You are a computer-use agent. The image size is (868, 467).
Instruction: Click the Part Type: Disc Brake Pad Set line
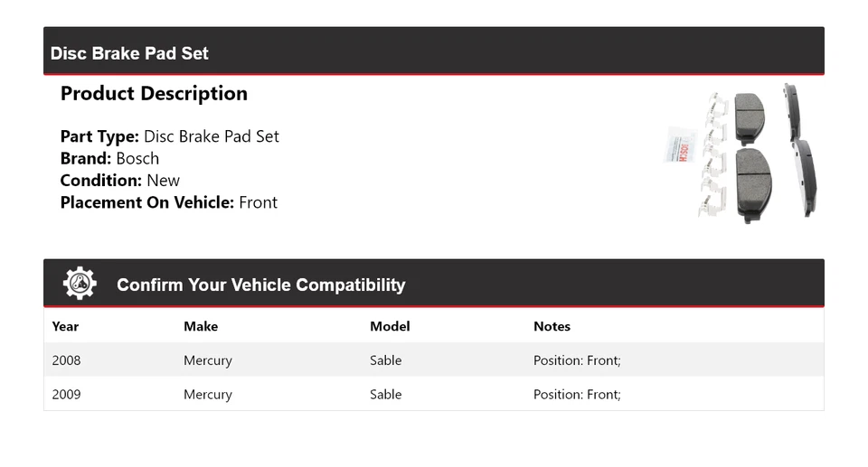point(170,136)
